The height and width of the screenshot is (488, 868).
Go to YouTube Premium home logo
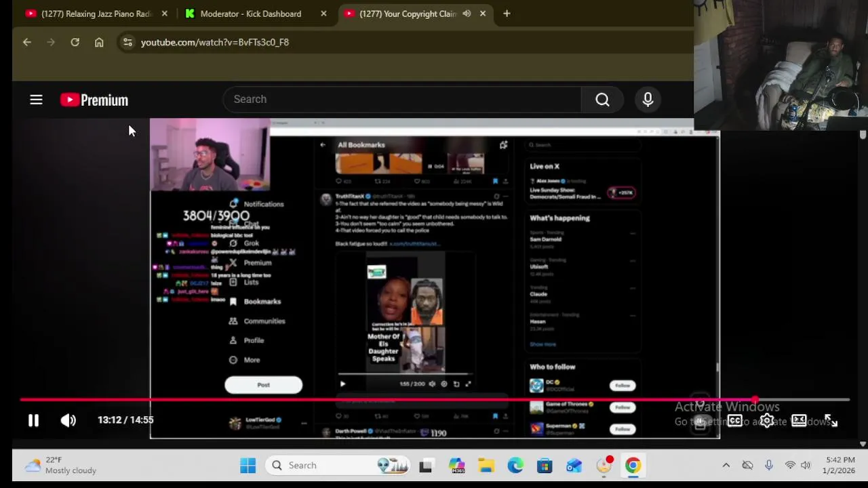(x=94, y=100)
